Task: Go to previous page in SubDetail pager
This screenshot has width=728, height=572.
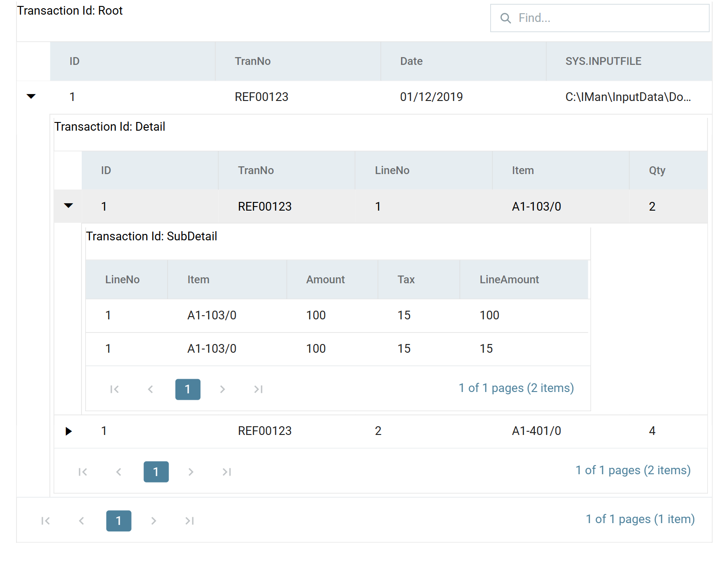Action: pos(151,389)
